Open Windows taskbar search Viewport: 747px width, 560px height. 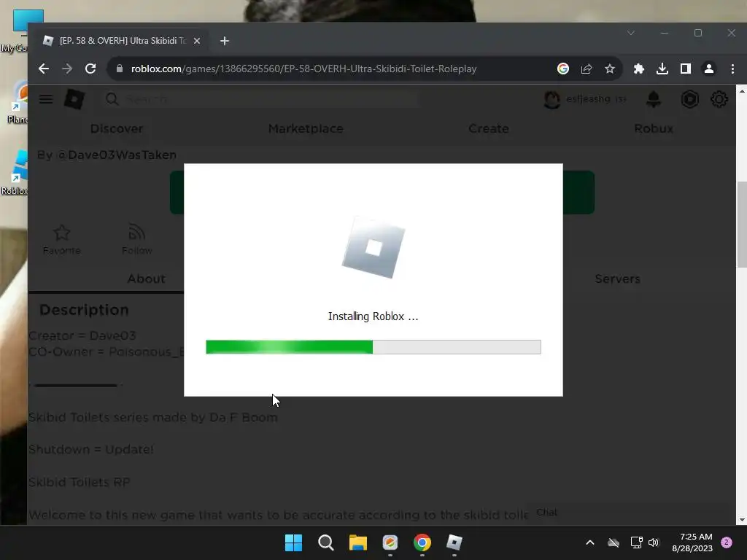[x=326, y=542]
